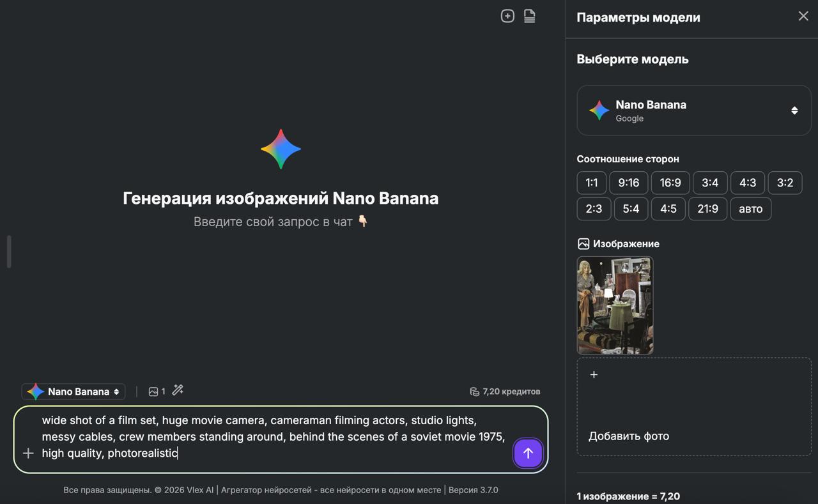Screen dimensions: 818x504
Task: Click the left edge scrollbar handle
Action: click(9, 252)
